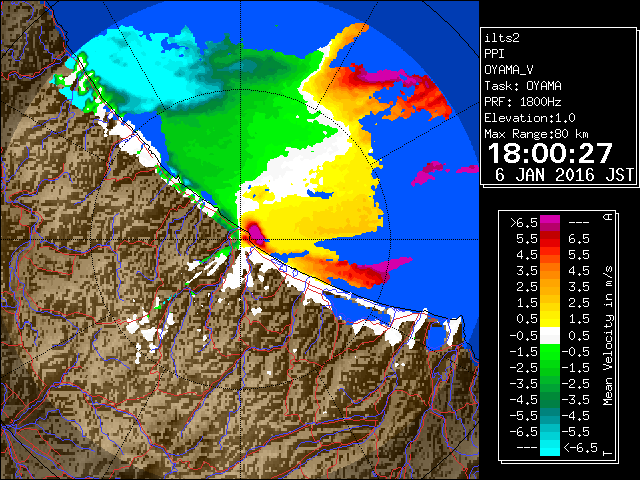Click the 'Max Range:80 km' text
The image size is (640, 480).
pos(536,134)
